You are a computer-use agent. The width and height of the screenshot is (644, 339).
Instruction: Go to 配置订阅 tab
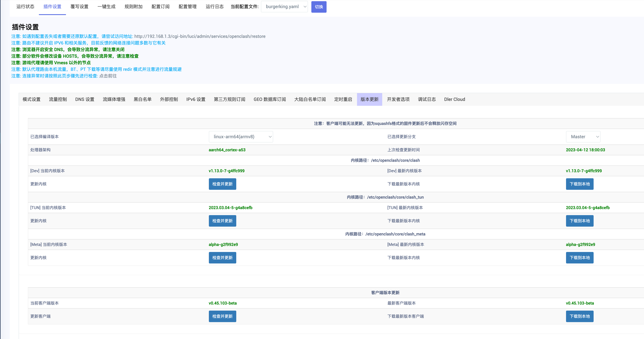click(x=160, y=7)
